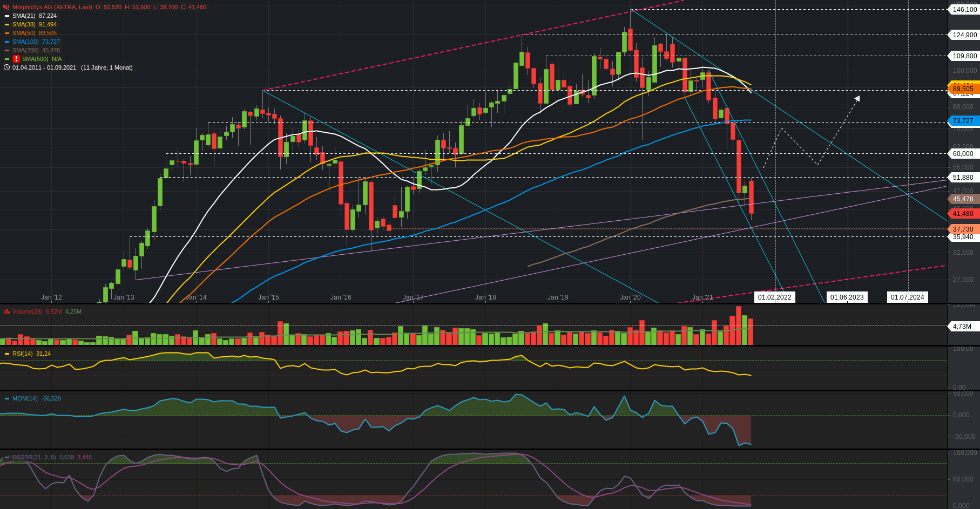Click the SMA(100) legend label
The height and width of the screenshot is (509, 980).
coord(25,42)
